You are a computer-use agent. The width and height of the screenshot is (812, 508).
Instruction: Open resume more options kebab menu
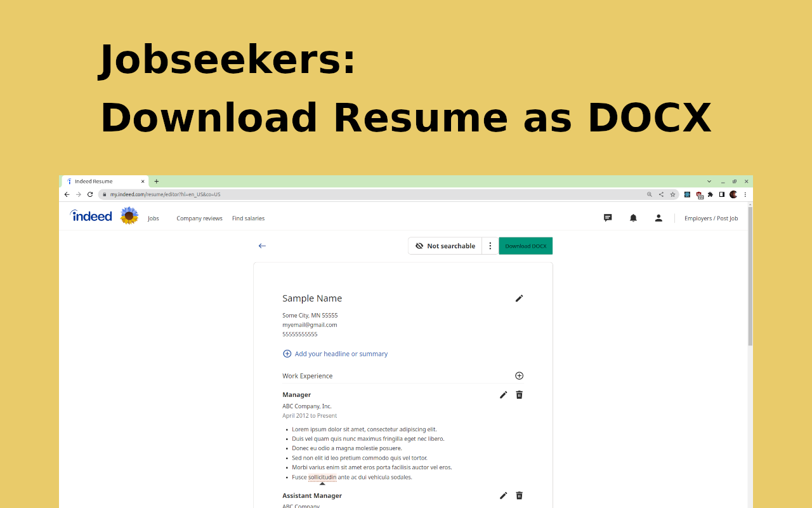(x=490, y=246)
